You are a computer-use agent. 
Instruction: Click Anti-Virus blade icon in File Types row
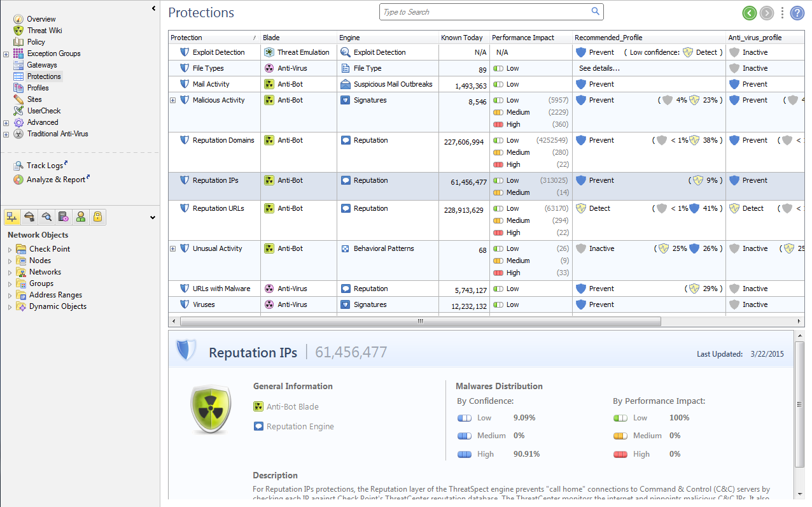269,68
